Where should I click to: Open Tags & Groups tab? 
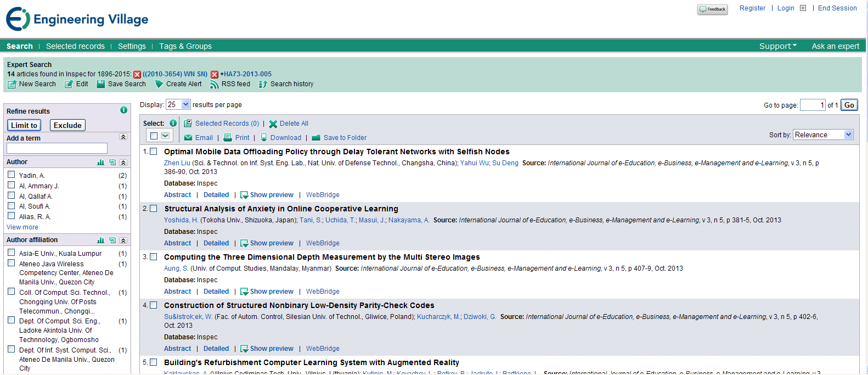(x=185, y=46)
